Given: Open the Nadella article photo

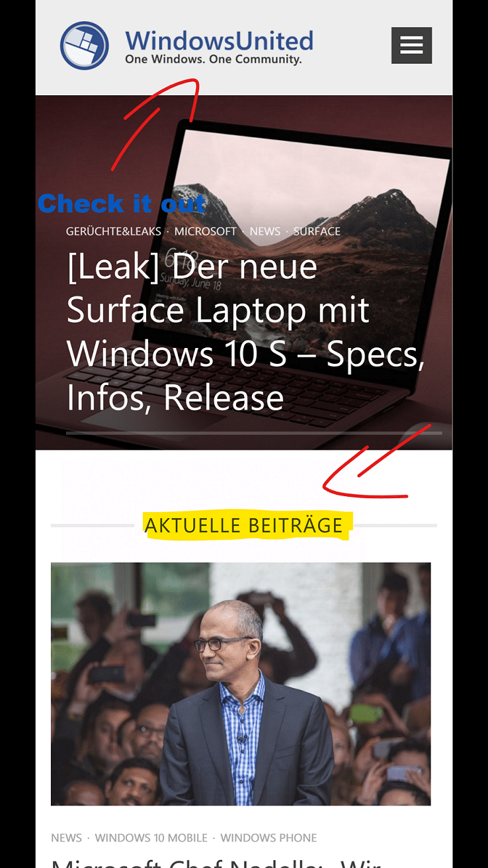Looking at the screenshot, I should click(241, 684).
